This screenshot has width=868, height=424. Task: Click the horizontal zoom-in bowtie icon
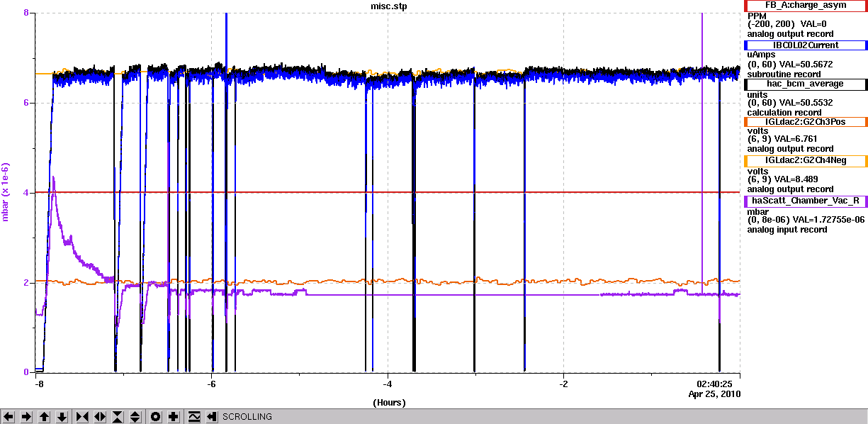82,417
